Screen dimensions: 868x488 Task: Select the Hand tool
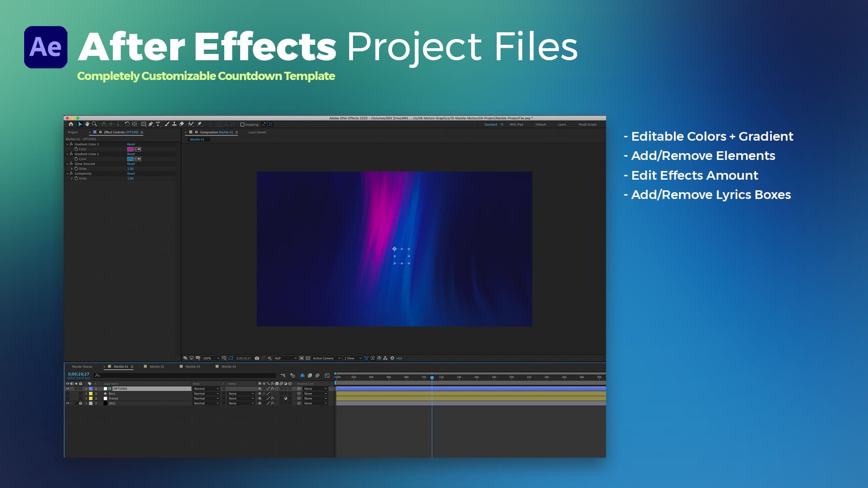(x=87, y=124)
